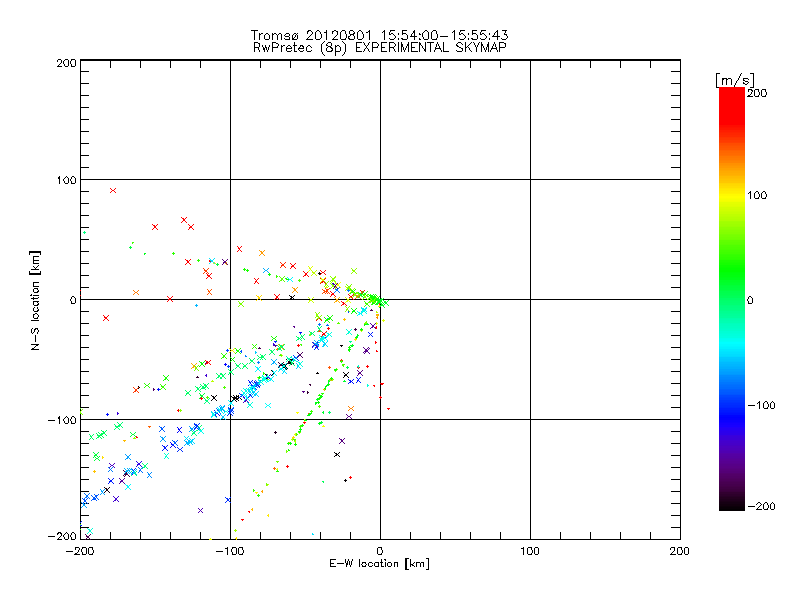Click the y-axis tick label '100'
The width and height of the screenshot is (800, 600).
pos(66,180)
